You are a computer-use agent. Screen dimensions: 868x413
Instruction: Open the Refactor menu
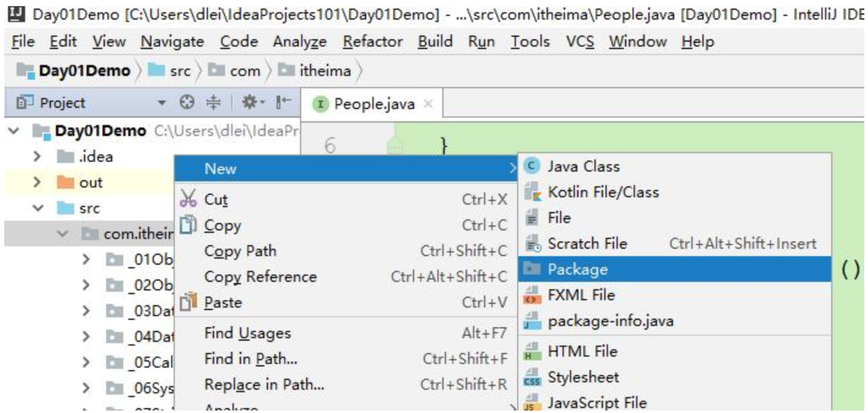coord(373,42)
